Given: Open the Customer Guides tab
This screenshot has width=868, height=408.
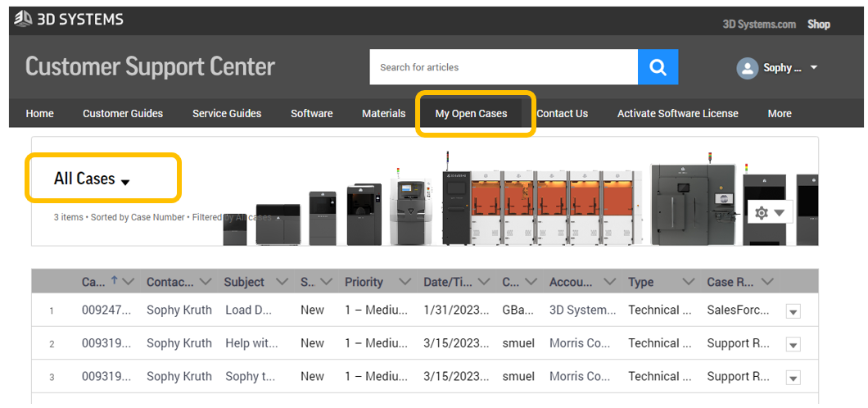Looking at the screenshot, I should point(123,114).
